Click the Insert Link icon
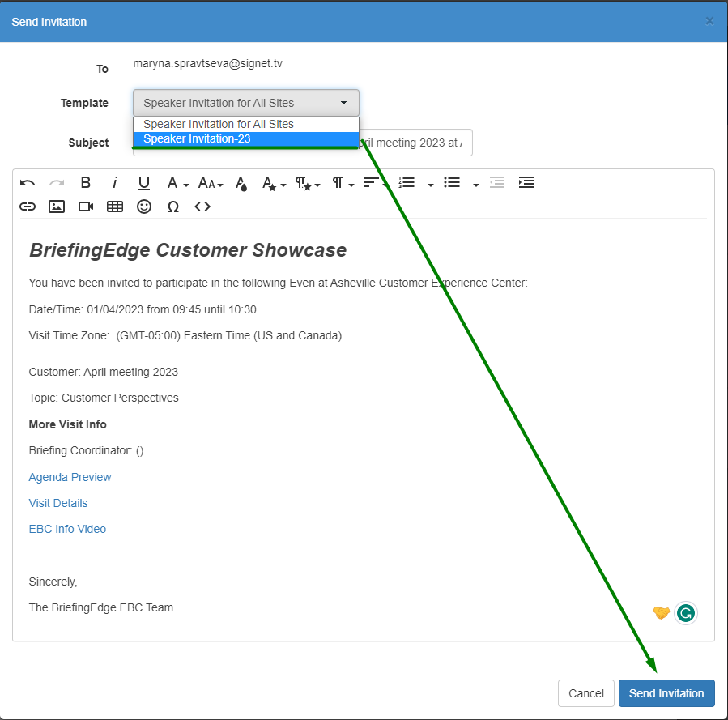This screenshot has height=720, width=728. [x=28, y=207]
